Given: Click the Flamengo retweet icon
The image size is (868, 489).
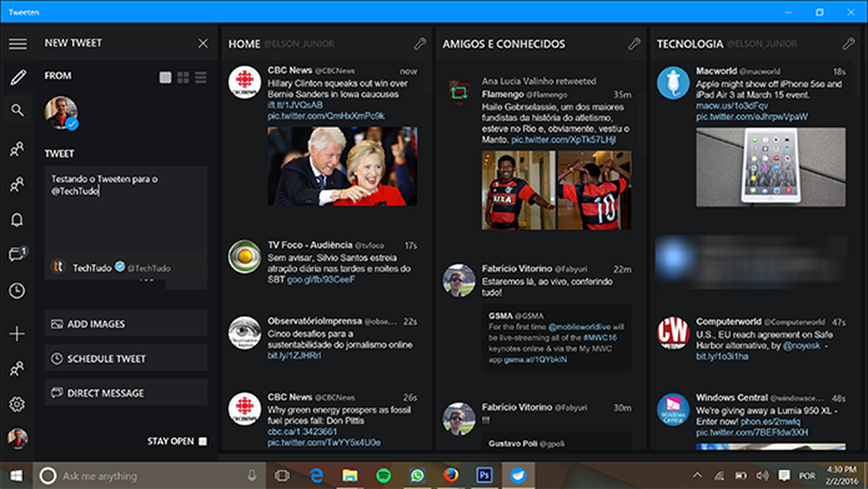Looking at the screenshot, I should (x=459, y=92).
